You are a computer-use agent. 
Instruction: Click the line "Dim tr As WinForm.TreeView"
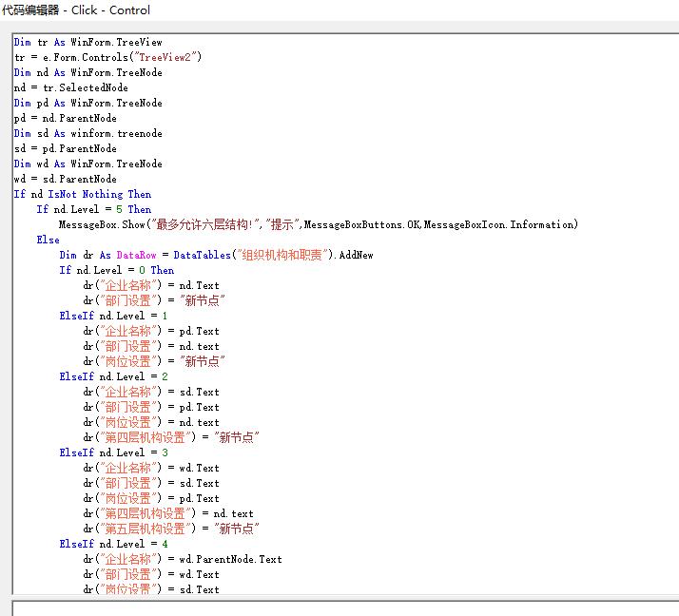click(87, 42)
